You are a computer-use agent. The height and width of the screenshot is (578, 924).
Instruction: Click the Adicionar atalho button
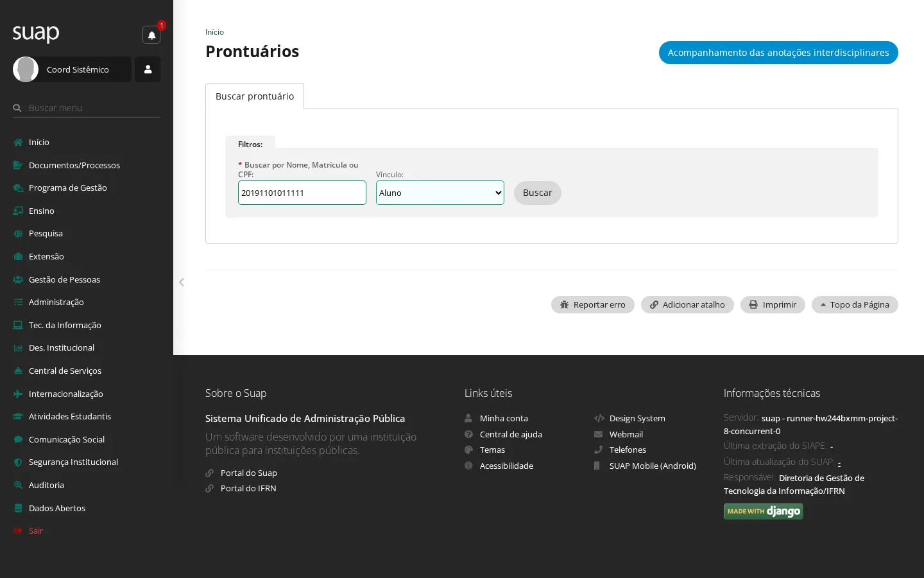click(687, 304)
